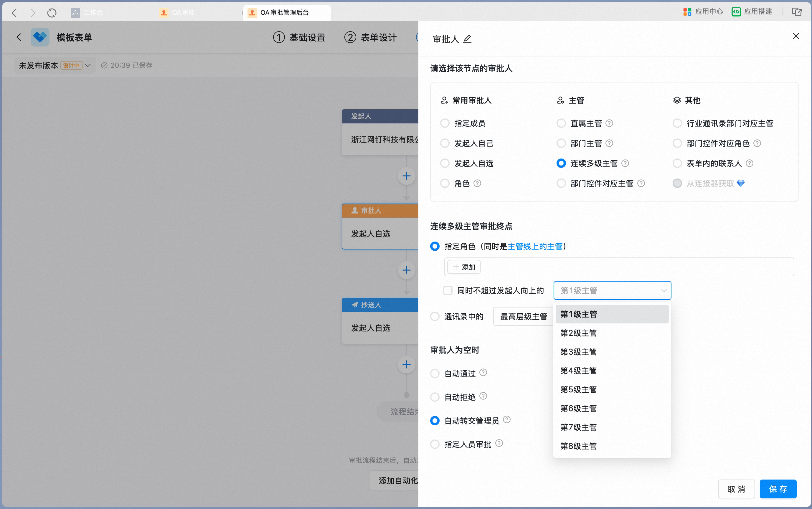The image size is (812, 509).
Task: Select the 自动拒绝 radio option
Action: click(x=435, y=397)
